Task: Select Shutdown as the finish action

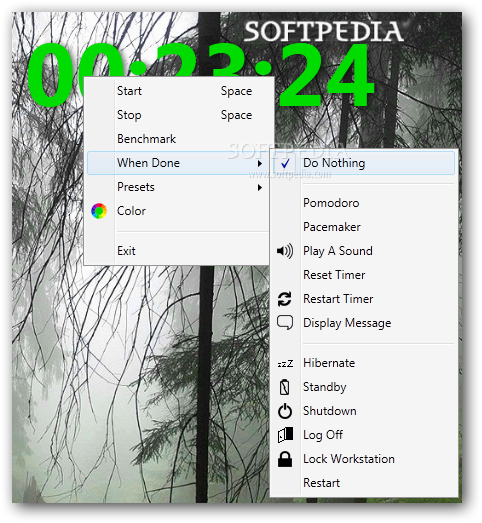Action: click(x=364, y=411)
